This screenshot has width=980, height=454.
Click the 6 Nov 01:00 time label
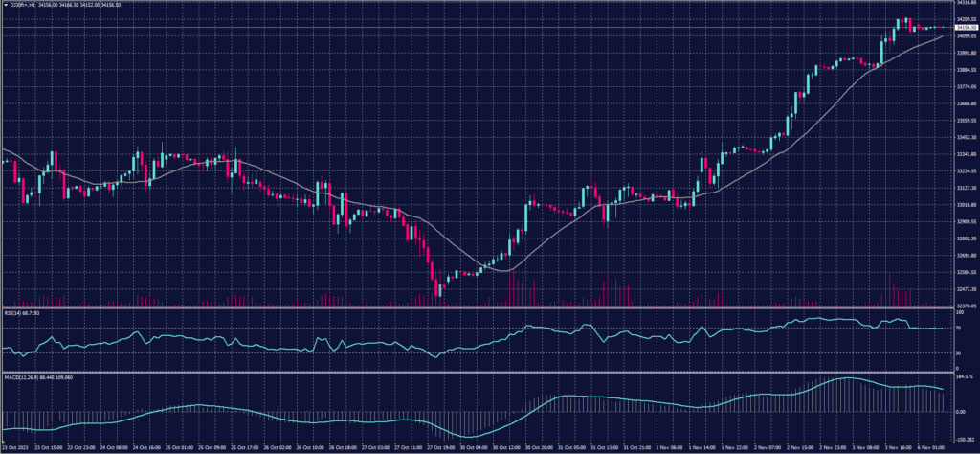pyautogui.click(x=930, y=447)
